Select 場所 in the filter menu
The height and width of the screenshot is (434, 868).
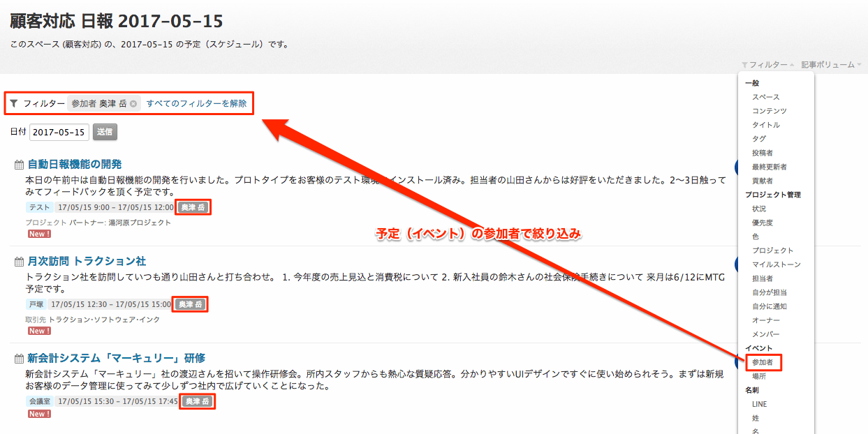759,376
